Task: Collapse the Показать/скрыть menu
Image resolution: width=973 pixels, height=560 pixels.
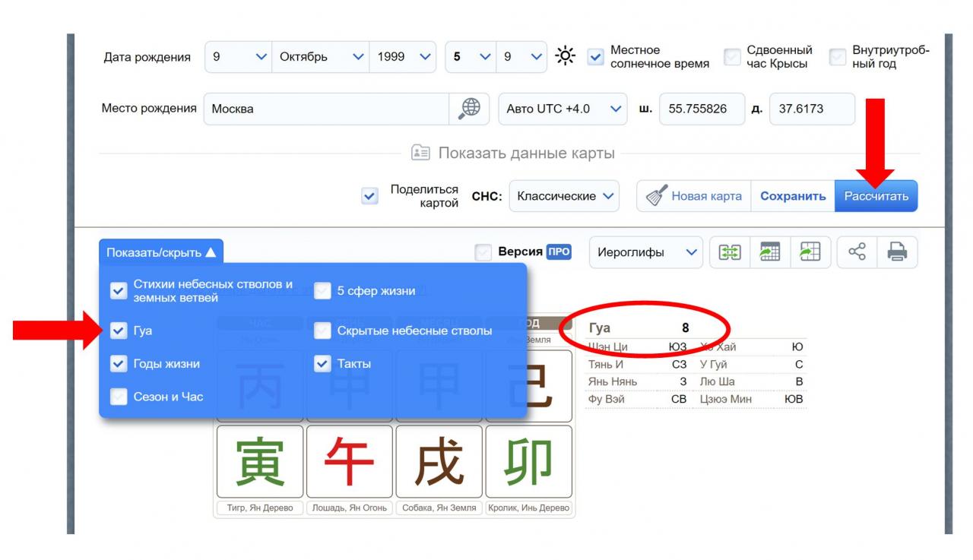Action: click(161, 252)
